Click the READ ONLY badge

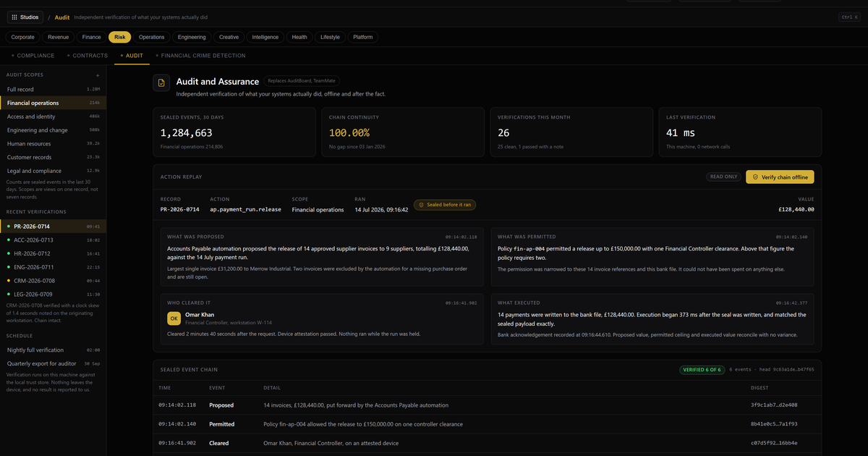click(723, 177)
